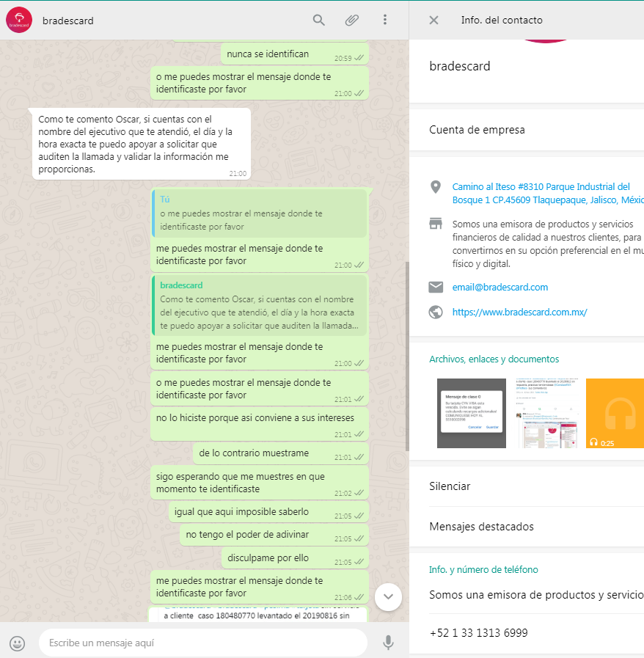This screenshot has width=644, height=658.
Task: Focus the 'Escribe un mensaje aquí' field
Action: [x=203, y=643]
